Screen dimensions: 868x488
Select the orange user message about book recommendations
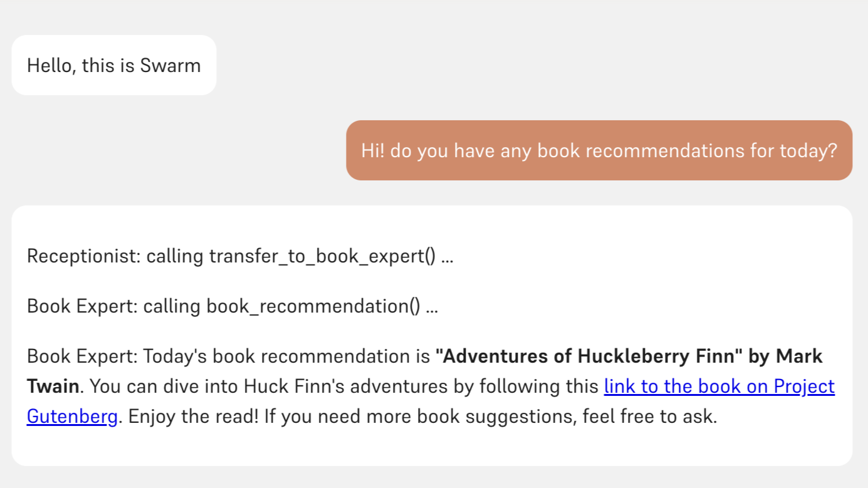[x=599, y=150]
